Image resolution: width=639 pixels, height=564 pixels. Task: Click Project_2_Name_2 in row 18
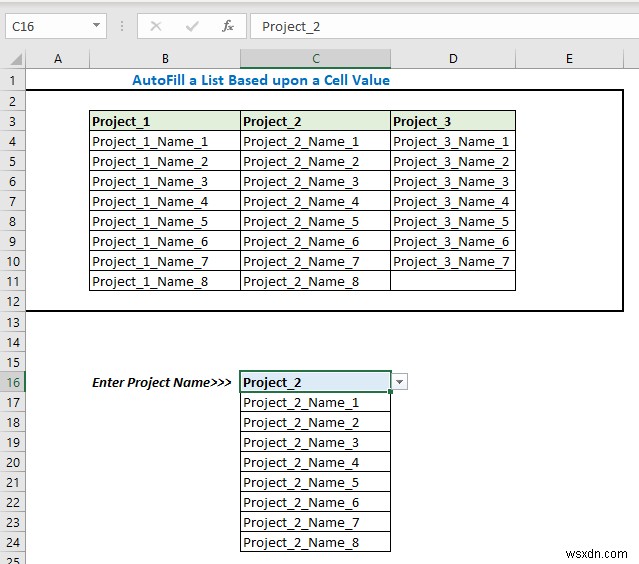coord(315,423)
